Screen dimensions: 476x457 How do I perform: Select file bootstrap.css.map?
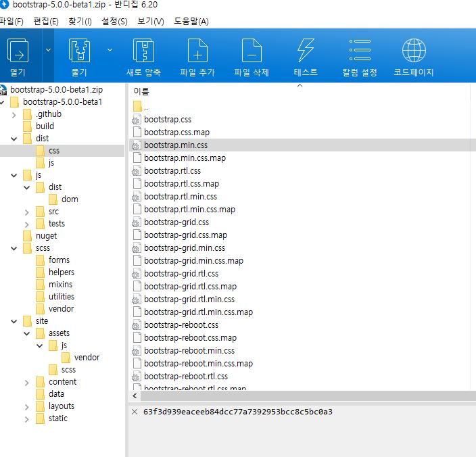tap(176, 133)
